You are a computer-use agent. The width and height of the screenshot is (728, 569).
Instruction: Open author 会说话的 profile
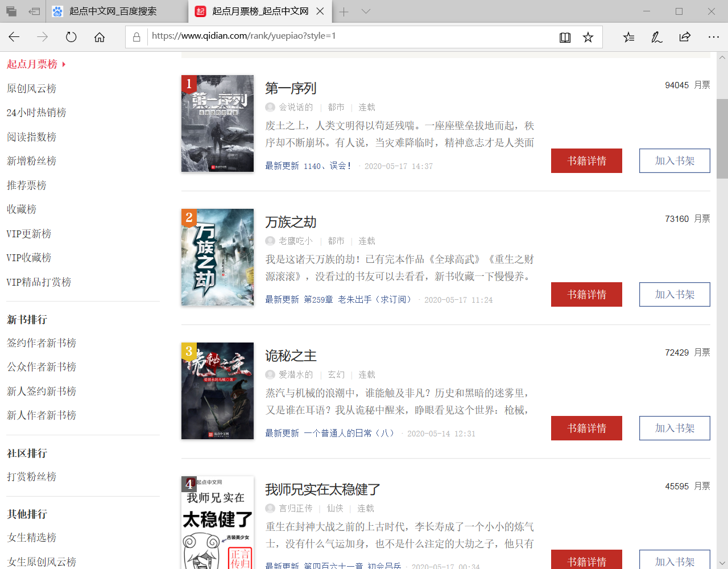295,108
